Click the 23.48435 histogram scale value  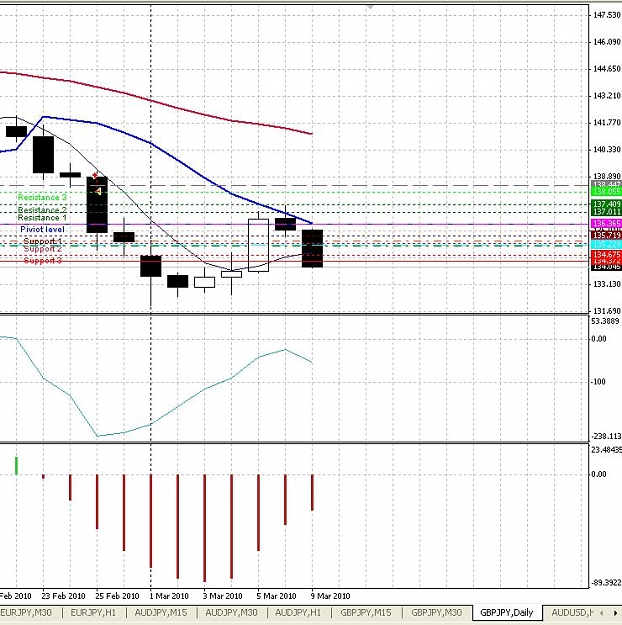(x=606, y=450)
